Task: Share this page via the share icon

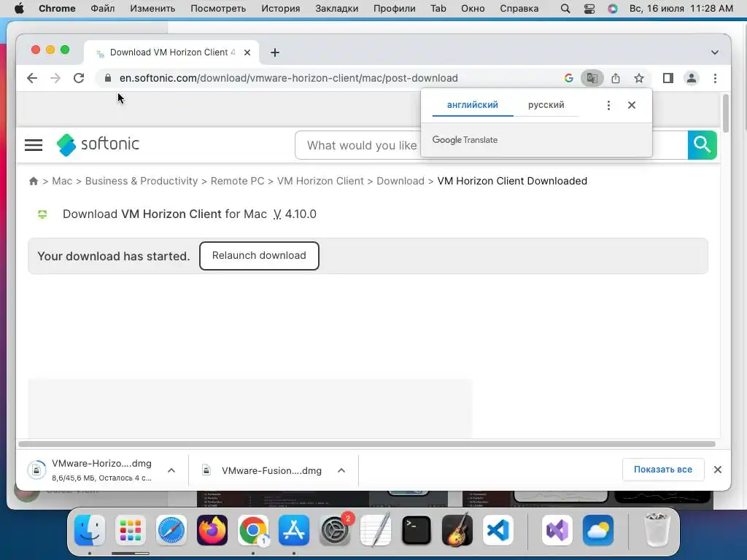Action: click(x=616, y=78)
